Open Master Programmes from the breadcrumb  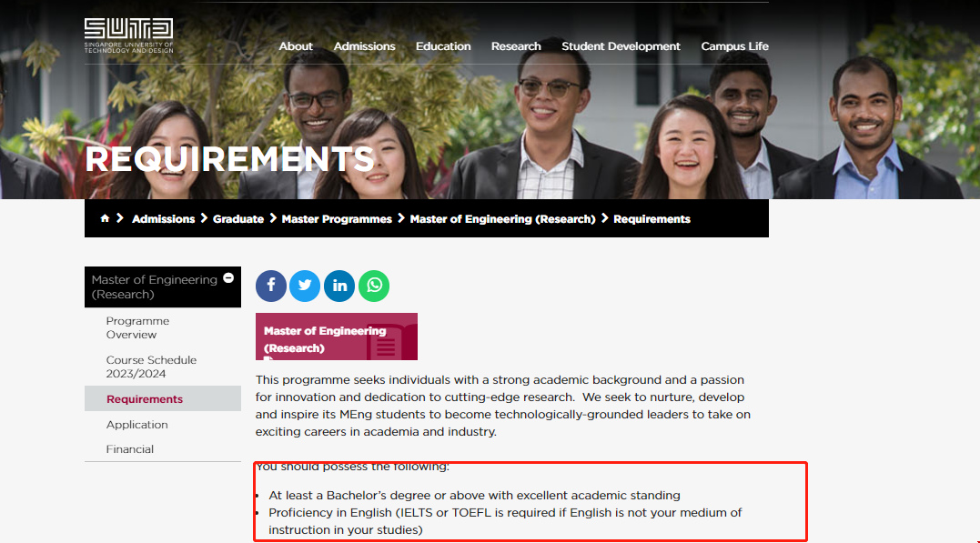pyautogui.click(x=337, y=218)
